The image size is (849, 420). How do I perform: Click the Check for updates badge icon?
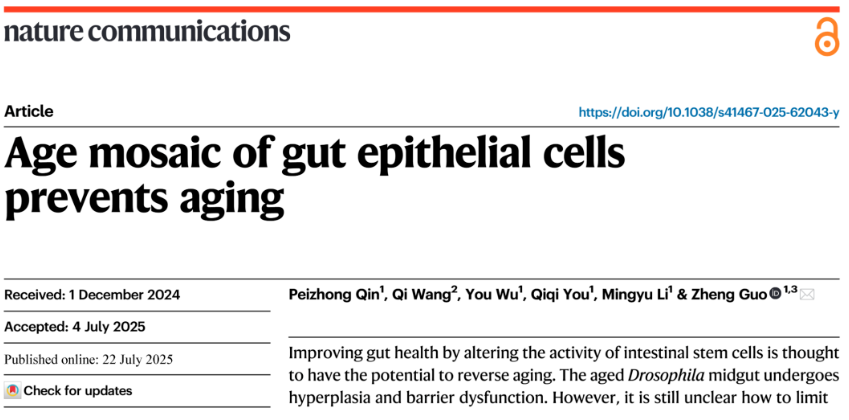[12, 391]
